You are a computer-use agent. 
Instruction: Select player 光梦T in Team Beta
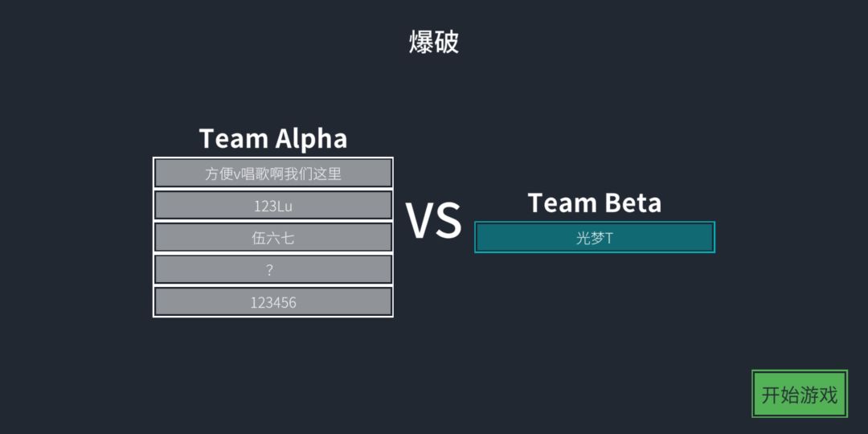pyautogui.click(x=595, y=237)
